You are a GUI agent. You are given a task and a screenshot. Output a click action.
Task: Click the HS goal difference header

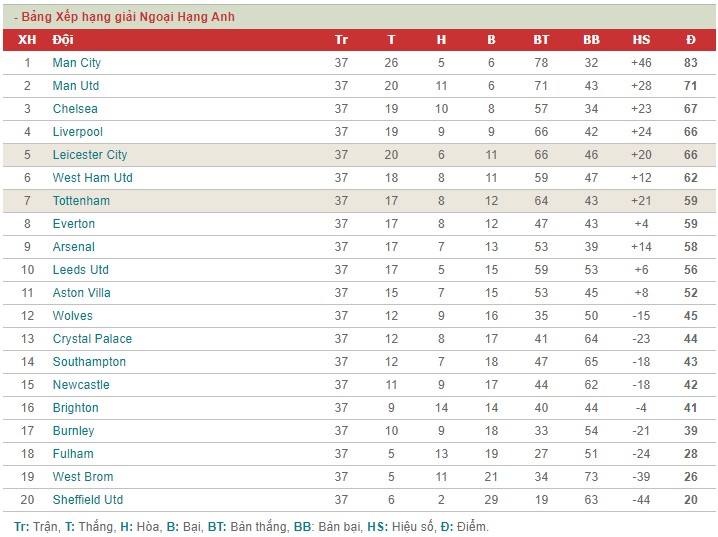tap(641, 40)
